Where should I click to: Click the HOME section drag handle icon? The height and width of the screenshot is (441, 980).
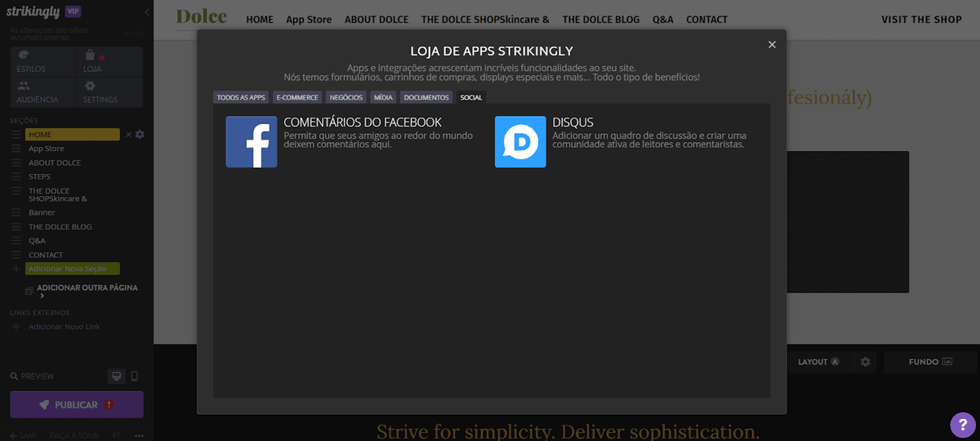[16, 135]
